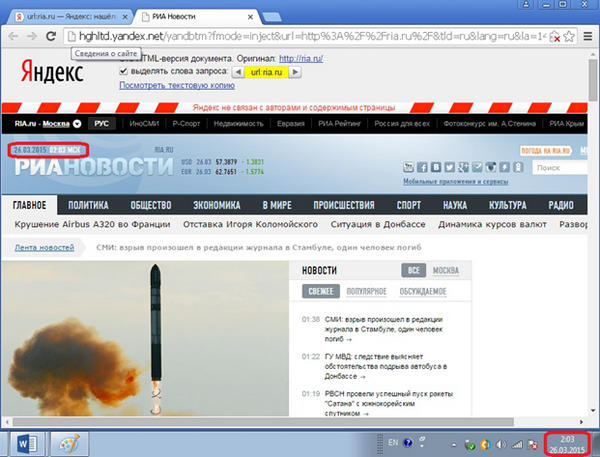The image size is (600, 457).
Task: Click the network signal tray icon
Action: pos(517,444)
